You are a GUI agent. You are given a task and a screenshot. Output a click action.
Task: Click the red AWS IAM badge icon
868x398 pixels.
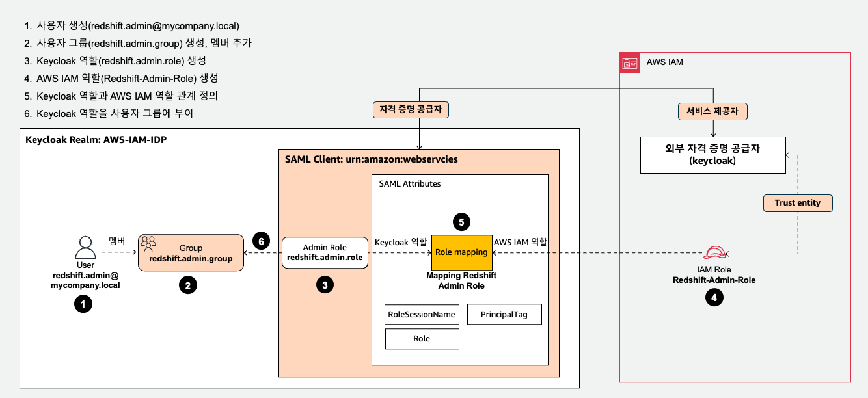629,62
